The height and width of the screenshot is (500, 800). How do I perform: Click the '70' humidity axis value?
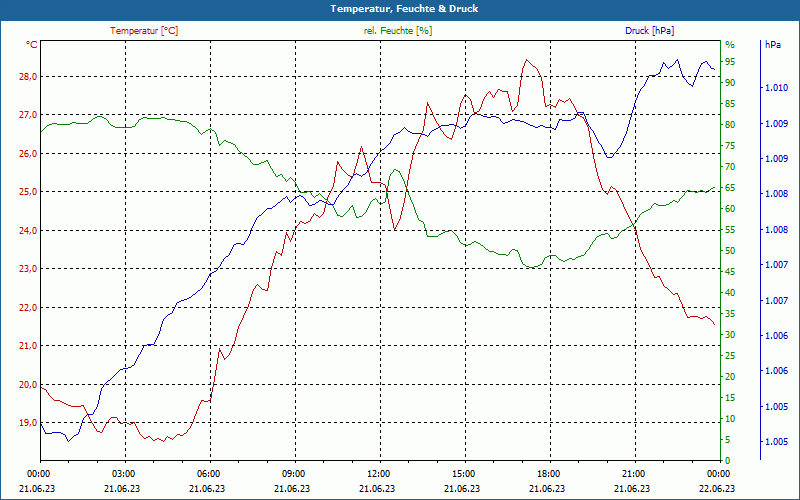click(730, 167)
